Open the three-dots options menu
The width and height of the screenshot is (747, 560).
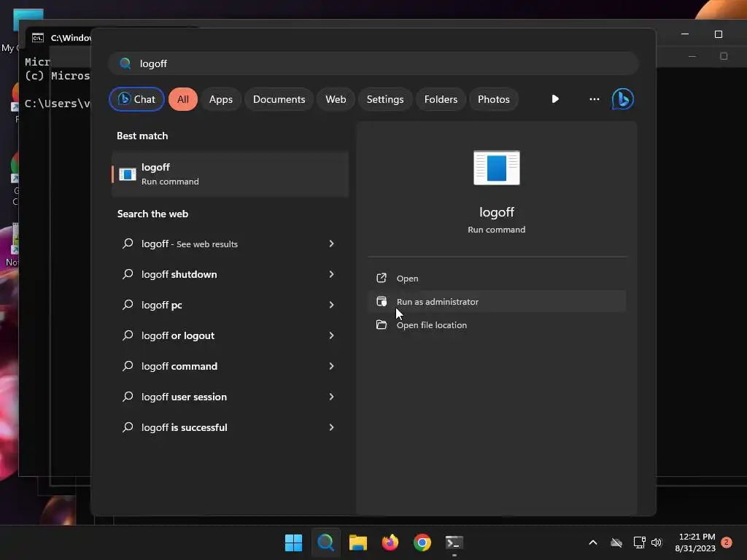(x=594, y=99)
